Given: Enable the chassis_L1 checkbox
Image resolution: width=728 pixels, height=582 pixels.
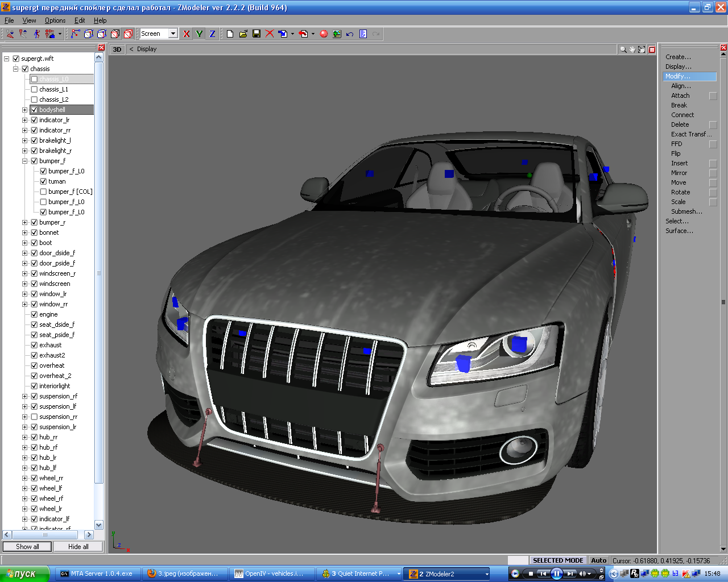Looking at the screenshot, I should point(34,89).
